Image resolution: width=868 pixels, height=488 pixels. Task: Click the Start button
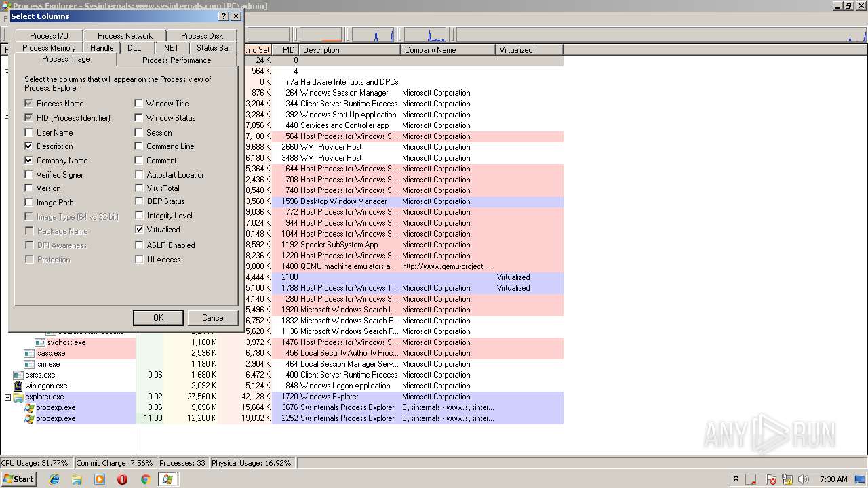click(18, 479)
